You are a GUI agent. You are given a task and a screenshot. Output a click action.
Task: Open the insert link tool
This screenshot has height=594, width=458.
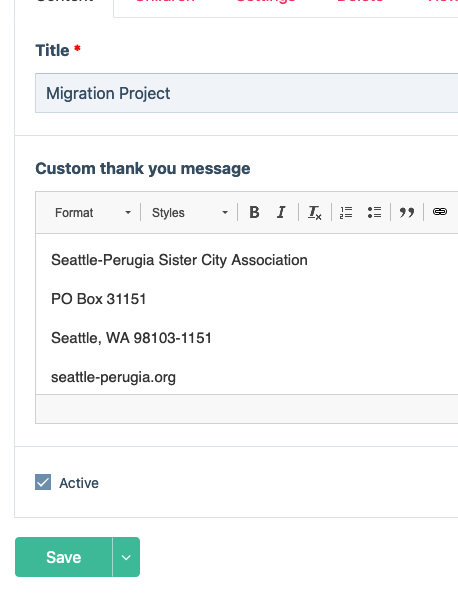click(440, 212)
